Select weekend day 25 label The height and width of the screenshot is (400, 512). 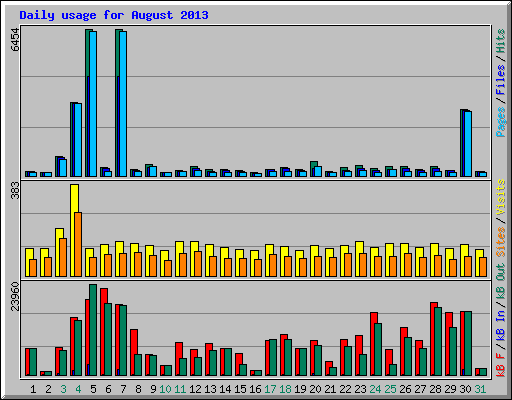(390, 389)
